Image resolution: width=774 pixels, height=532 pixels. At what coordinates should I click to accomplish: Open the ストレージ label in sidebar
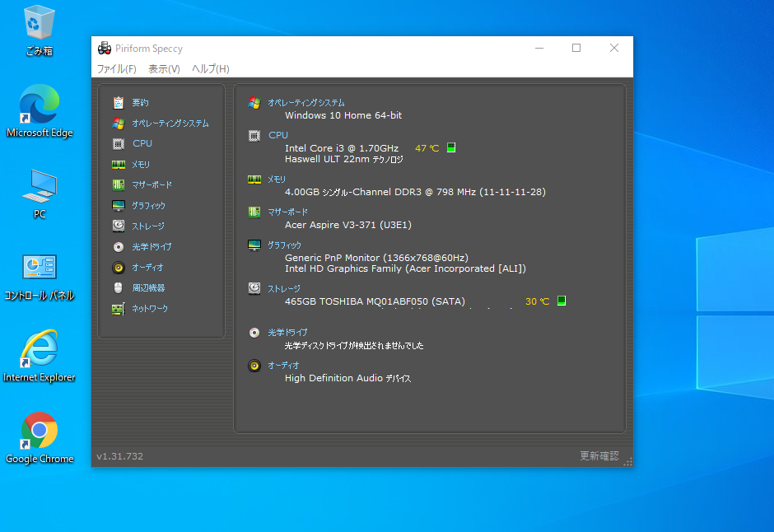[x=148, y=226]
